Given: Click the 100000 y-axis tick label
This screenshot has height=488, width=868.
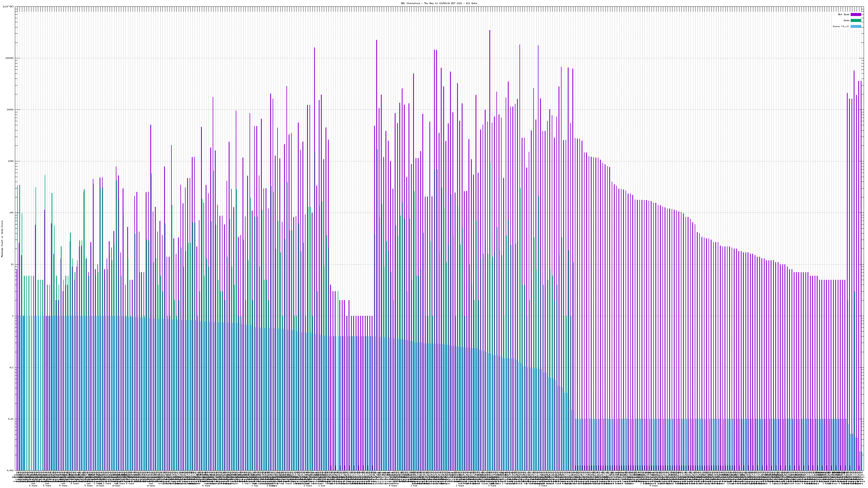Looking at the screenshot, I should pyautogui.click(x=10, y=58).
